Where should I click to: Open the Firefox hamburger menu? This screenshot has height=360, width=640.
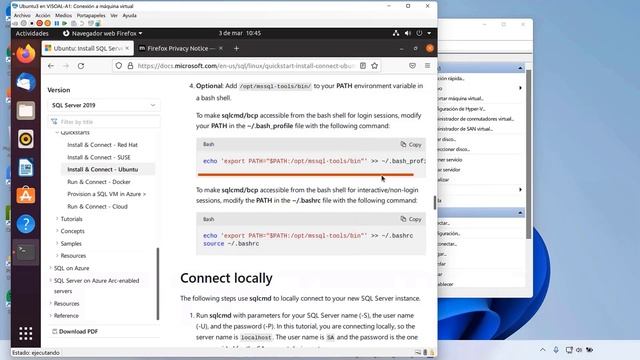pyautogui.click(x=427, y=66)
